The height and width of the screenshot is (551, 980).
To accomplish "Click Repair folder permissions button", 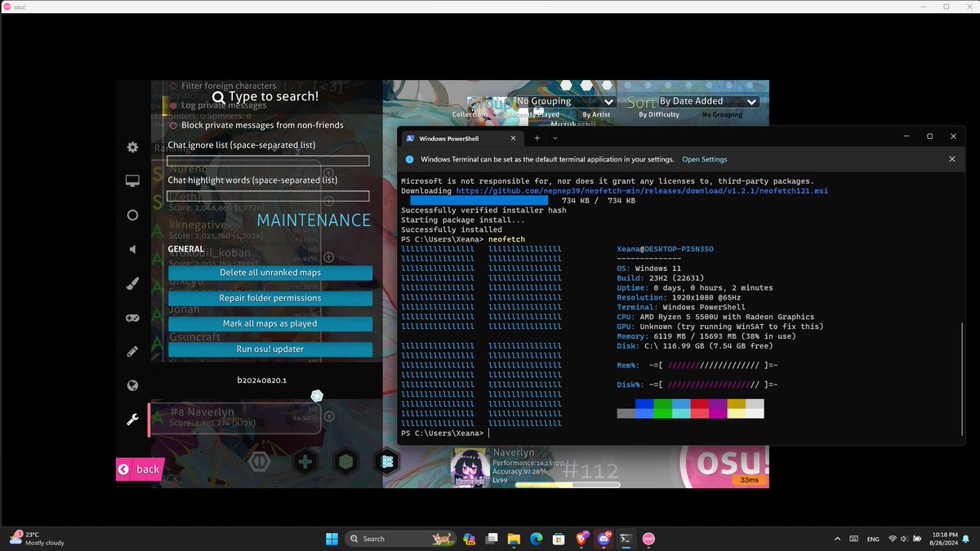I will (x=270, y=298).
